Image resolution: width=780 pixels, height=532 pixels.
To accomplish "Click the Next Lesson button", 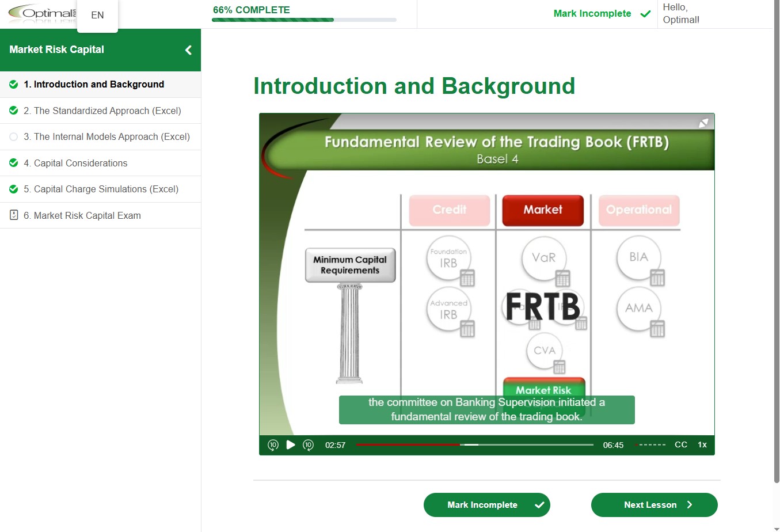I will [654, 505].
